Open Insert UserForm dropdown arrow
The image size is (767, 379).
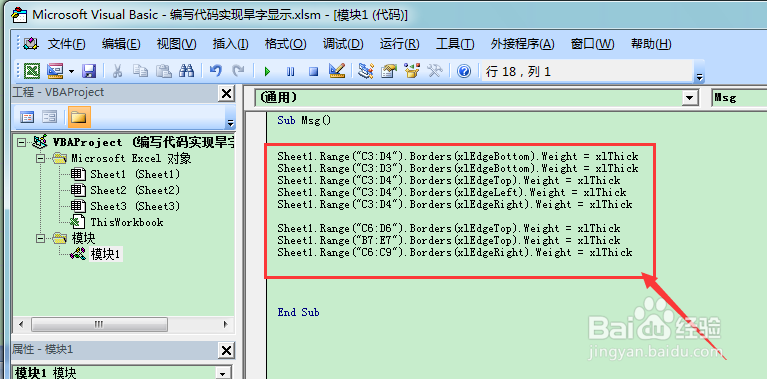tap(71, 71)
